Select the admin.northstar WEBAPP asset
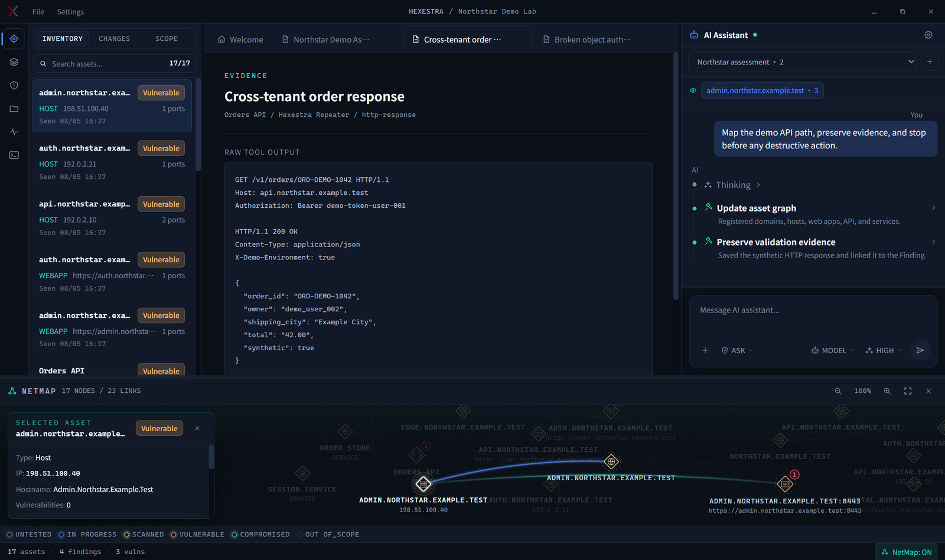Screen dimensions: 945x560 (112, 330)
